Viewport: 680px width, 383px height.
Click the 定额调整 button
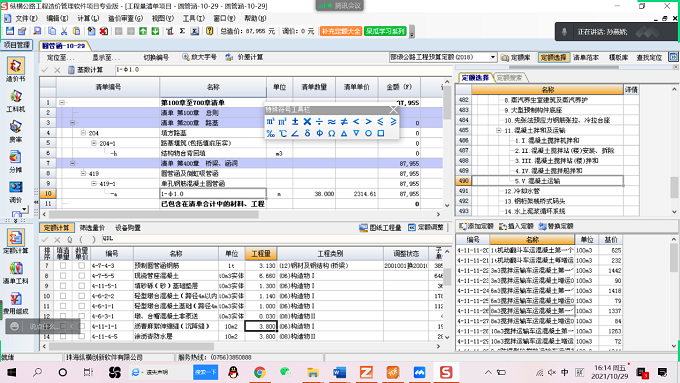tap(426, 228)
